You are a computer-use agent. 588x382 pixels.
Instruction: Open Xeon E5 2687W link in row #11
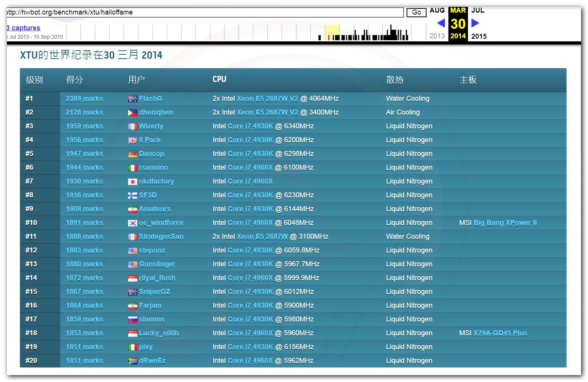(x=262, y=236)
